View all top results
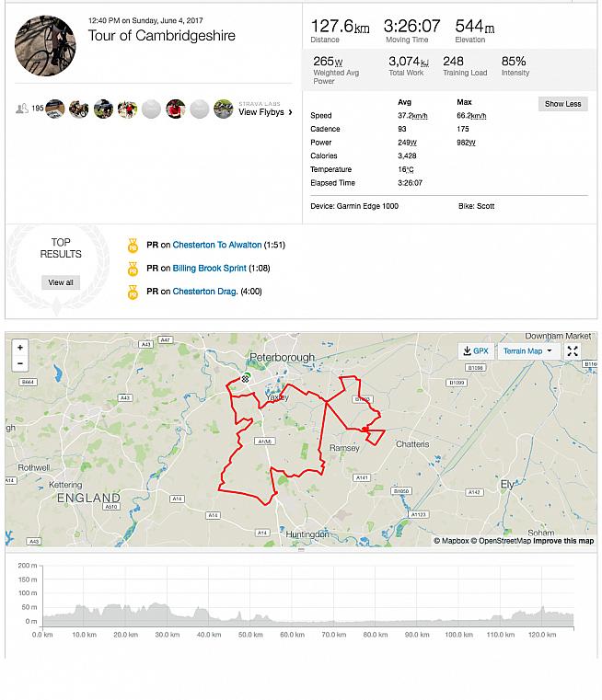The height and width of the screenshot is (700, 602). (61, 282)
